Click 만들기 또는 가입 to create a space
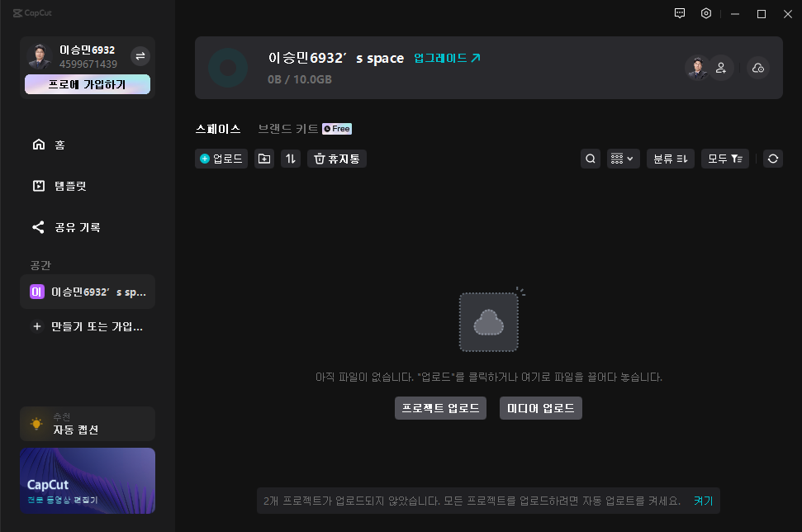This screenshot has height=532, width=802. [88, 326]
